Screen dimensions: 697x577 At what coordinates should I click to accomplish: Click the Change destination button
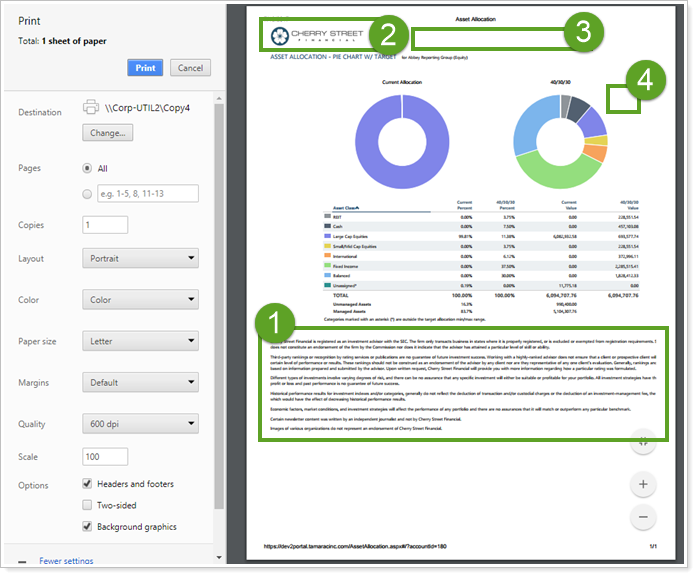(x=107, y=133)
